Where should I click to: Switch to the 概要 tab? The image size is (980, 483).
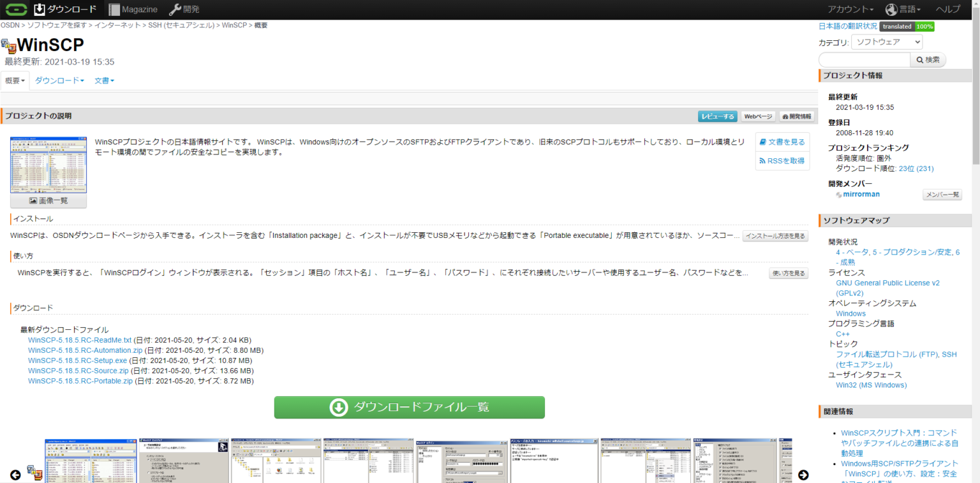point(14,80)
